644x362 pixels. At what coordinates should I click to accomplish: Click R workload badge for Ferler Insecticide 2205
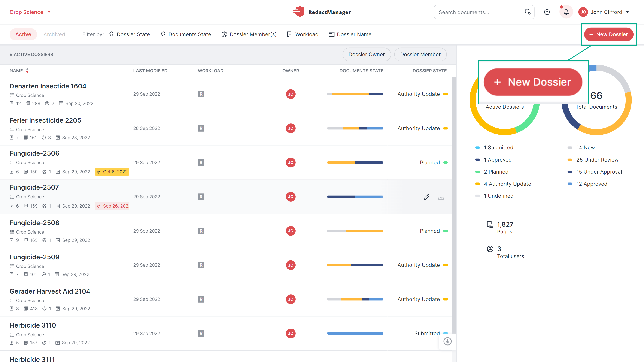tap(201, 128)
